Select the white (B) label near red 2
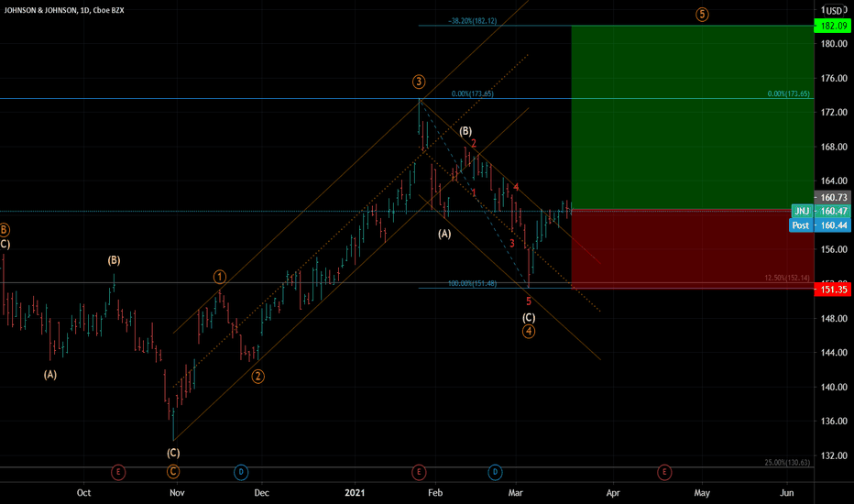Screen dimensions: 854x504 465,131
